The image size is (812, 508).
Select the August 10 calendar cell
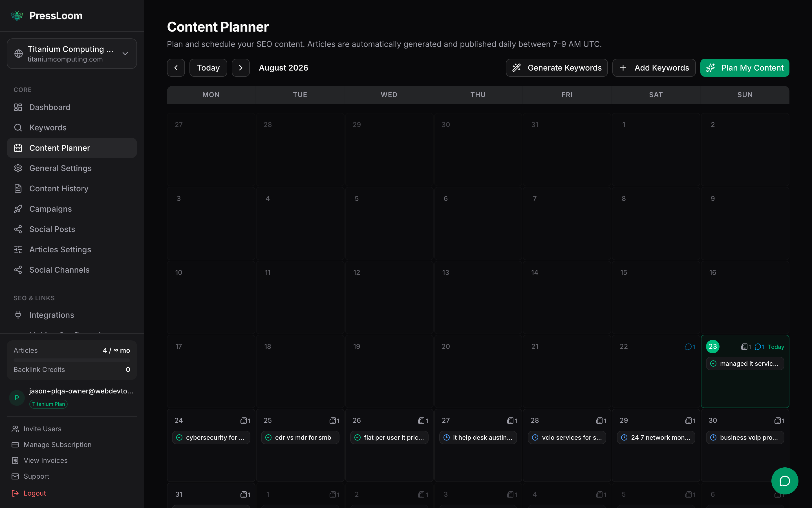coord(211,297)
